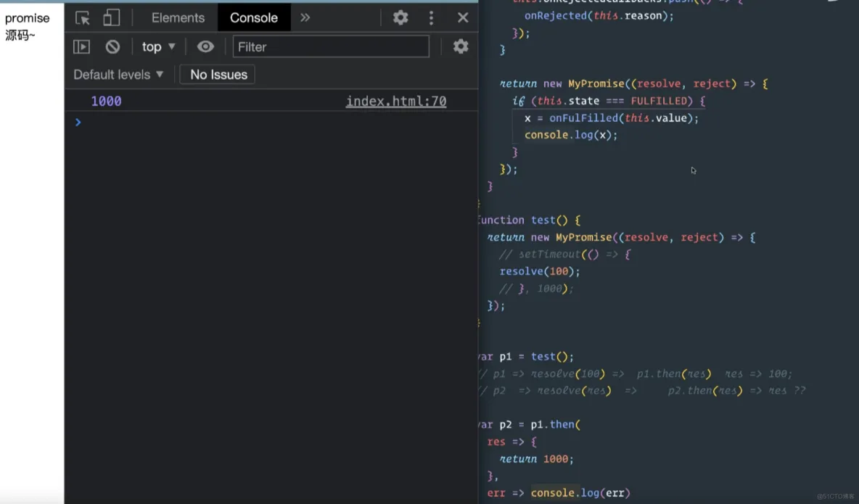
Task: Click the var p2 = p1.then( line
Action: click(x=529, y=424)
